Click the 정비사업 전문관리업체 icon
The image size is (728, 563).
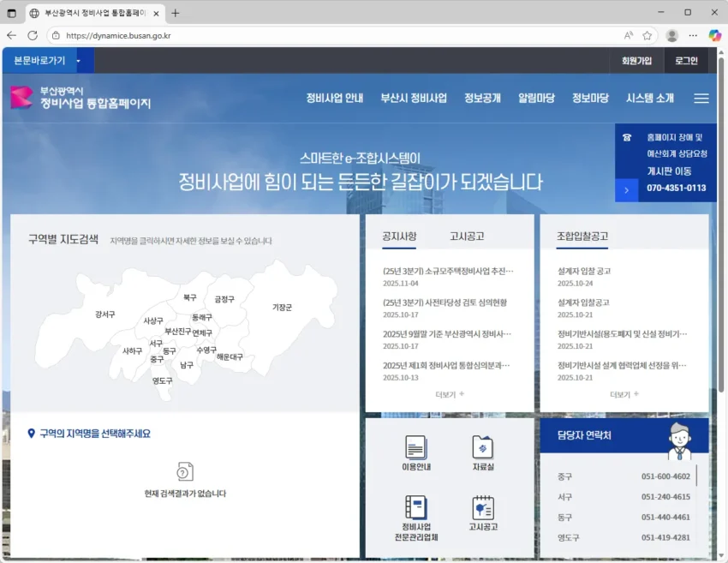point(415,517)
